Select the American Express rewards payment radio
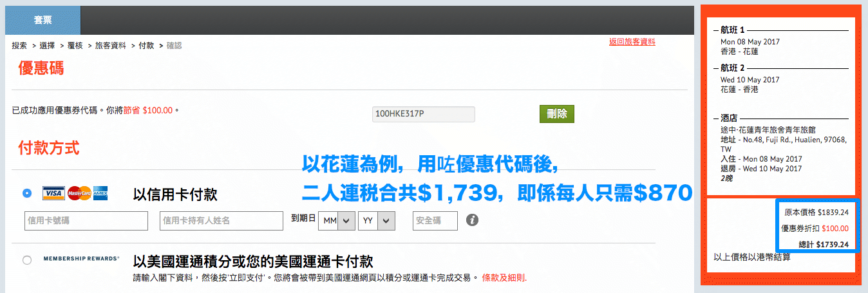868x293 pixels. pyautogui.click(x=26, y=260)
